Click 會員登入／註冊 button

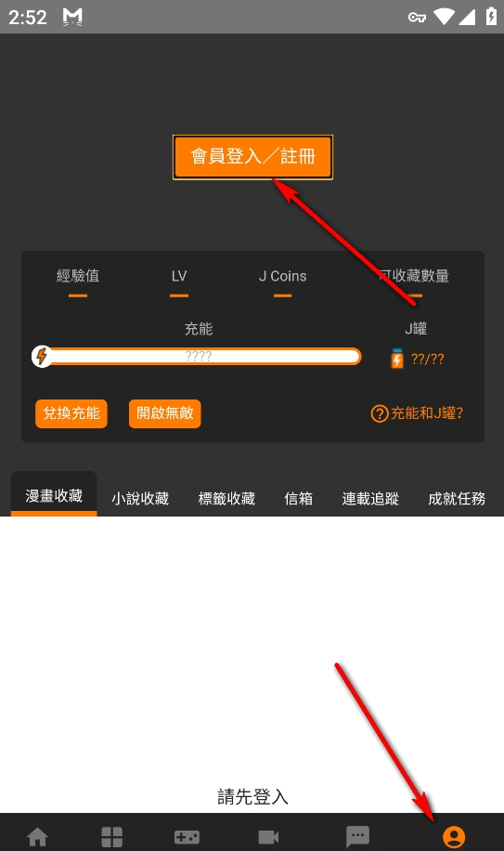(252, 157)
